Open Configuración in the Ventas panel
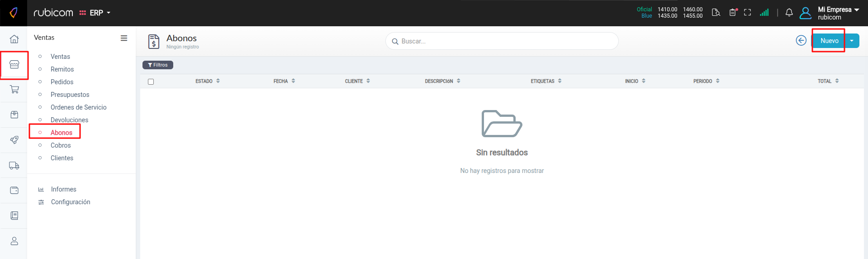 [71, 202]
